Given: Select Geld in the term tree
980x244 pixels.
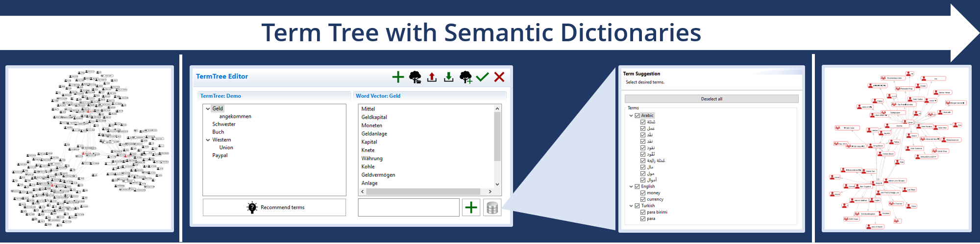Looking at the screenshot, I should click(218, 108).
